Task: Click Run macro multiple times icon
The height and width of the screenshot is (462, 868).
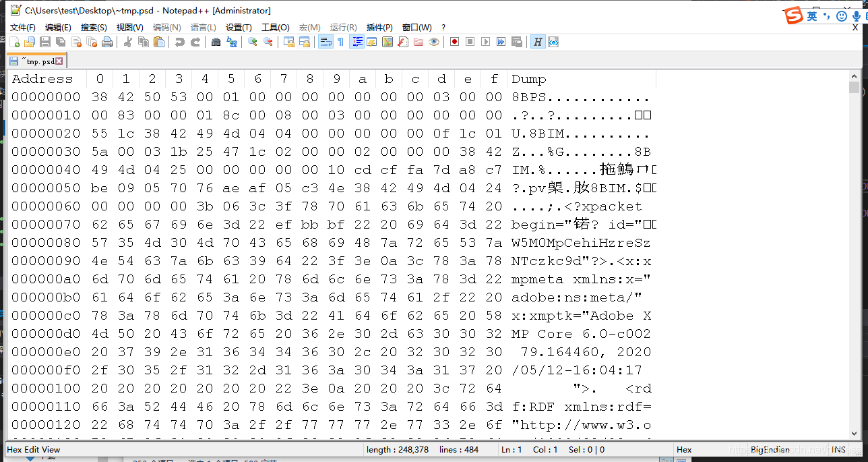Action: [501, 42]
